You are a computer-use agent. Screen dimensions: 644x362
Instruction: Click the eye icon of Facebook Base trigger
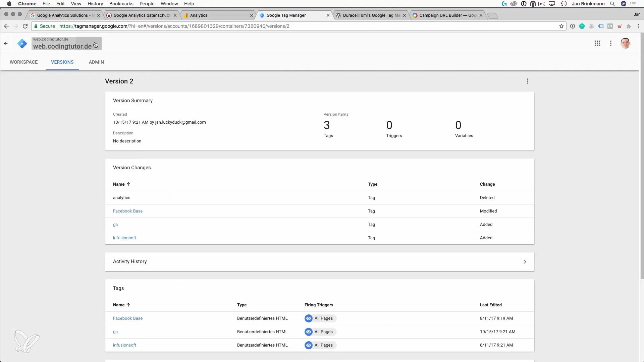pos(309,318)
